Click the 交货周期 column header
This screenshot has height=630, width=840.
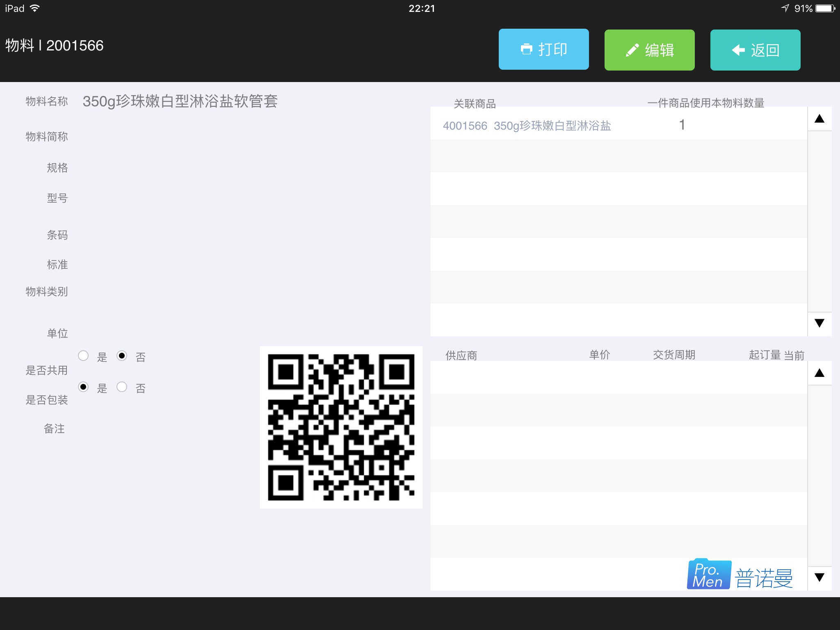(674, 355)
